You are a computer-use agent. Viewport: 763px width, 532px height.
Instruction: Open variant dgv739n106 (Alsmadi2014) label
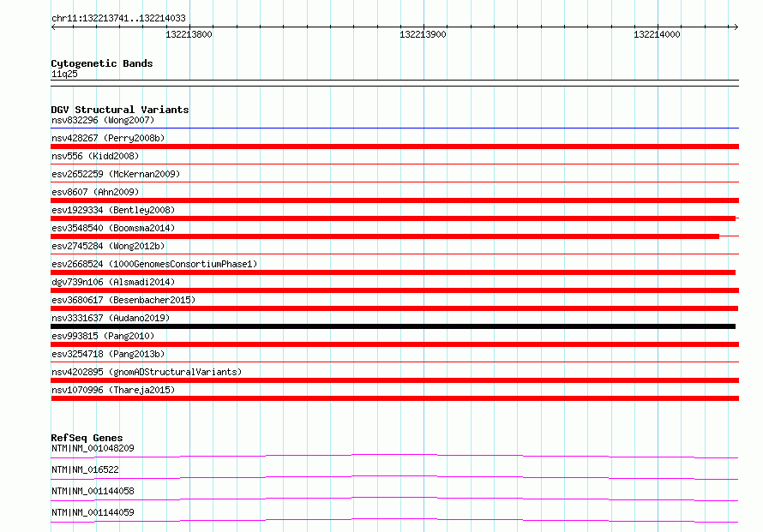(x=113, y=282)
